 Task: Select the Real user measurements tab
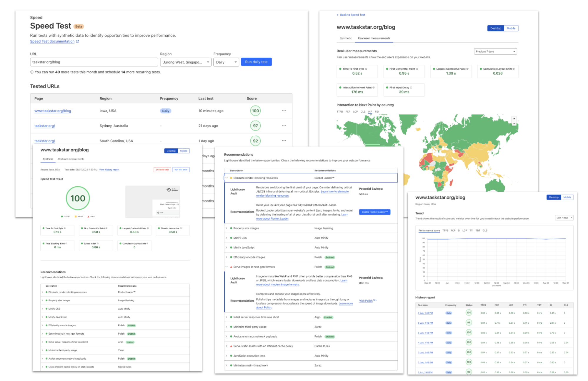point(372,38)
